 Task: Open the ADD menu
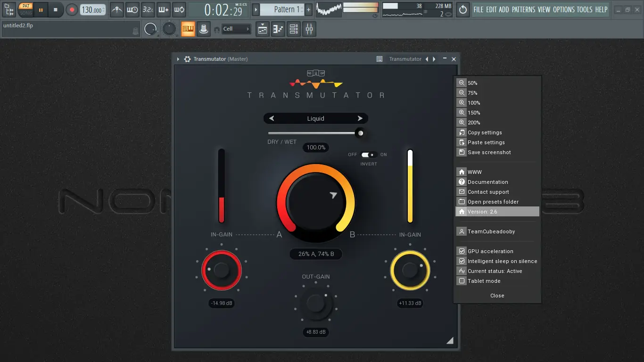[504, 9]
